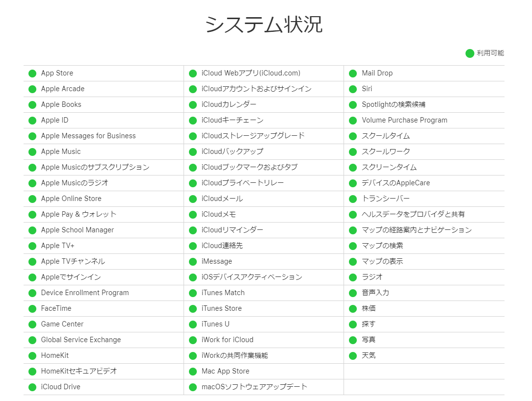This screenshot has height=401, width=532.
Task: Click the status dot beside iCloud Drive
Action: [32, 387]
